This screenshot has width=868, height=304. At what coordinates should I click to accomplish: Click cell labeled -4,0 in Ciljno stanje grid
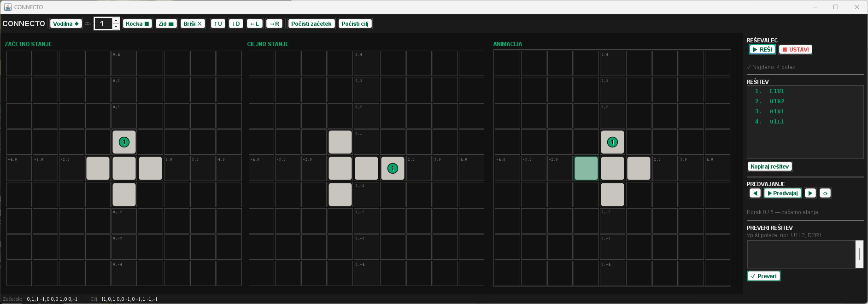(261, 169)
